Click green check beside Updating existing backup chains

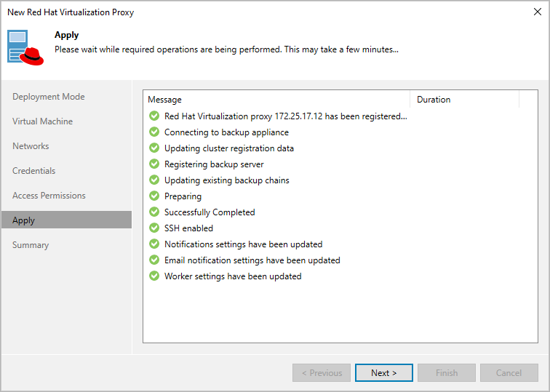click(x=154, y=180)
